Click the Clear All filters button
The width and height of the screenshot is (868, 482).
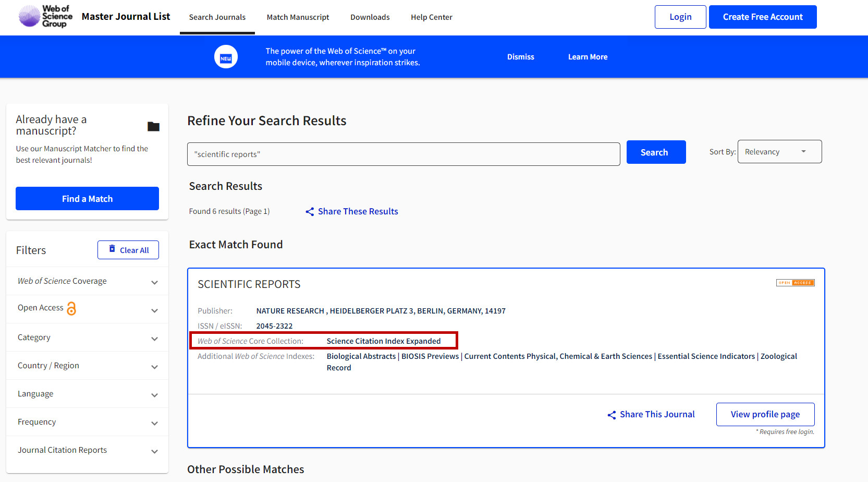(x=128, y=250)
